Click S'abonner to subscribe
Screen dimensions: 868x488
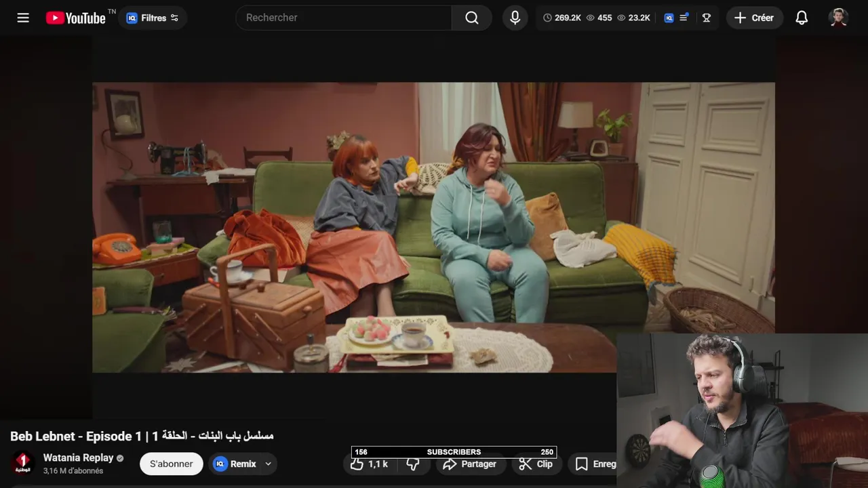coord(171,464)
